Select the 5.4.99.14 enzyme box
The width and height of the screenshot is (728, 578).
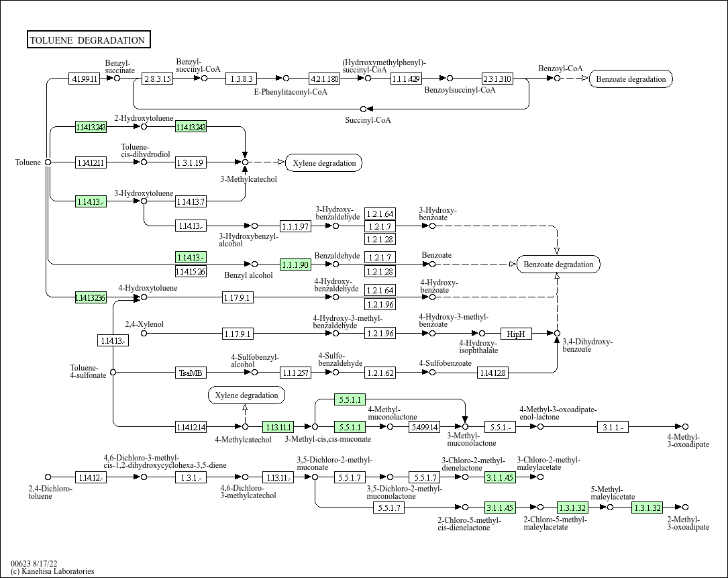[424, 427]
